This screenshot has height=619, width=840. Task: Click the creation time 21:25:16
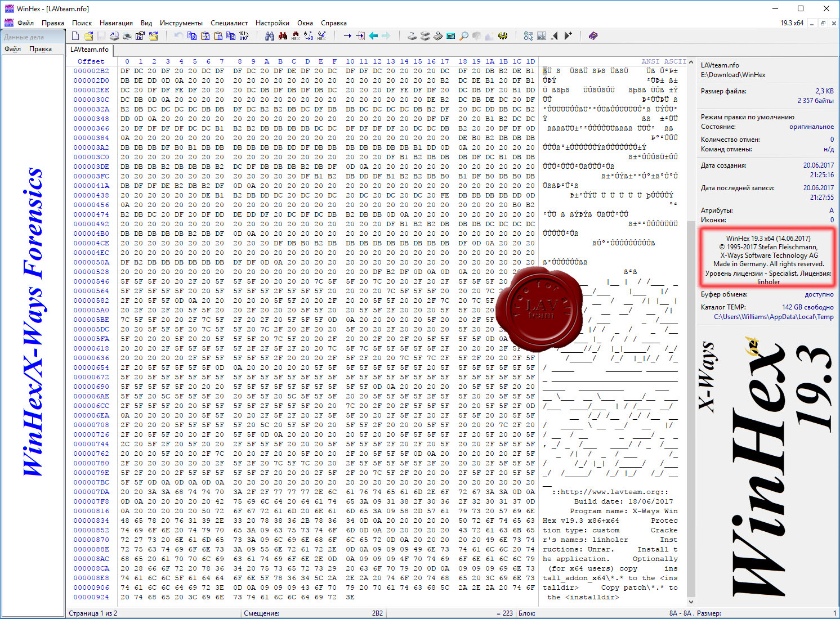pyautogui.click(x=822, y=175)
